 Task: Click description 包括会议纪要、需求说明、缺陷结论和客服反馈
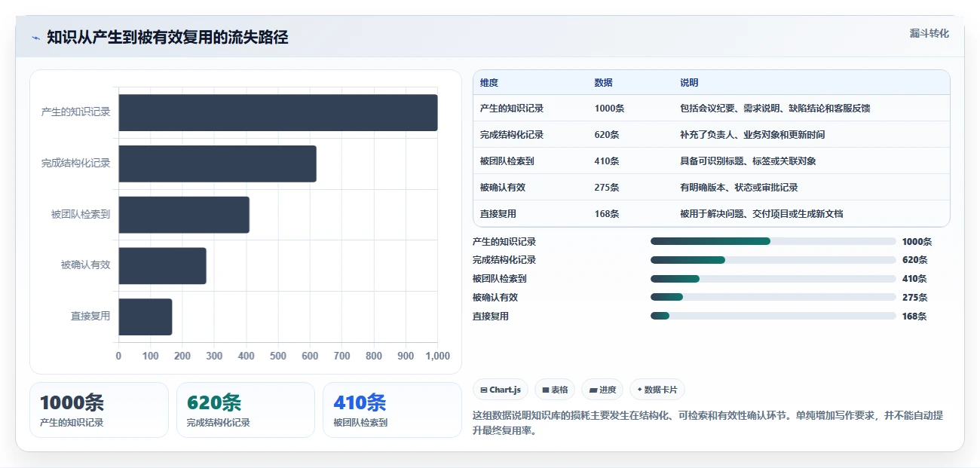(x=775, y=109)
